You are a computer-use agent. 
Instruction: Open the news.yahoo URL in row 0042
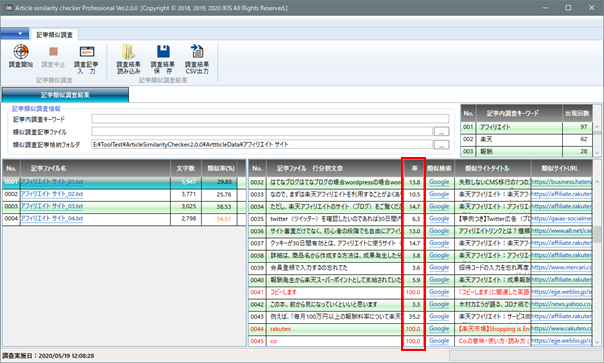click(561, 304)
